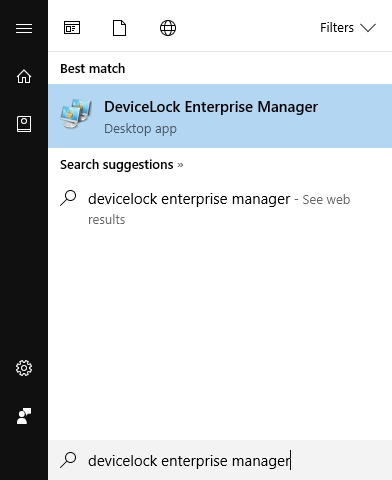Click the Search suggestions double chevron
The image size is (392, 480).
pyautogui.click(x=180, y=165)
